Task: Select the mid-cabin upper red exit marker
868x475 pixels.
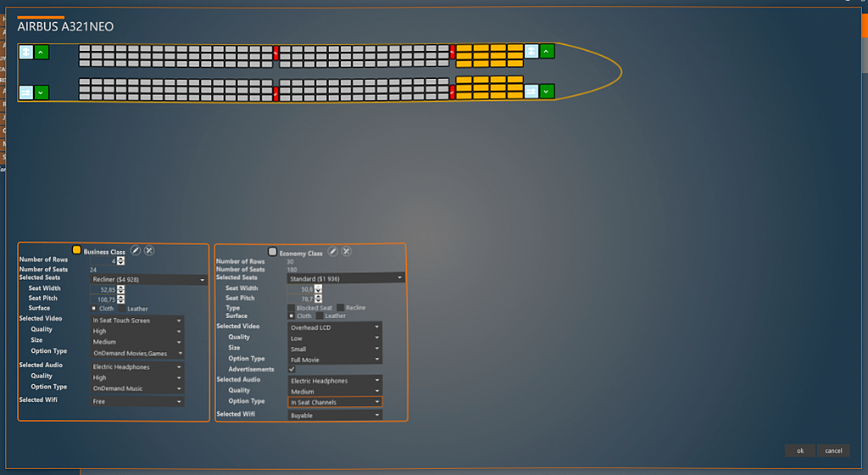Action: 275,53
